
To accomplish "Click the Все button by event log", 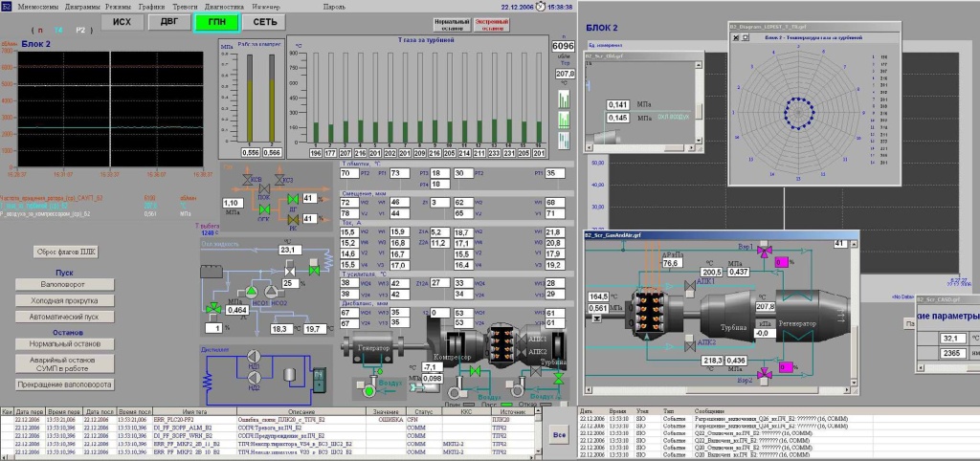I will pyautogui.click(x=561, y=435).
